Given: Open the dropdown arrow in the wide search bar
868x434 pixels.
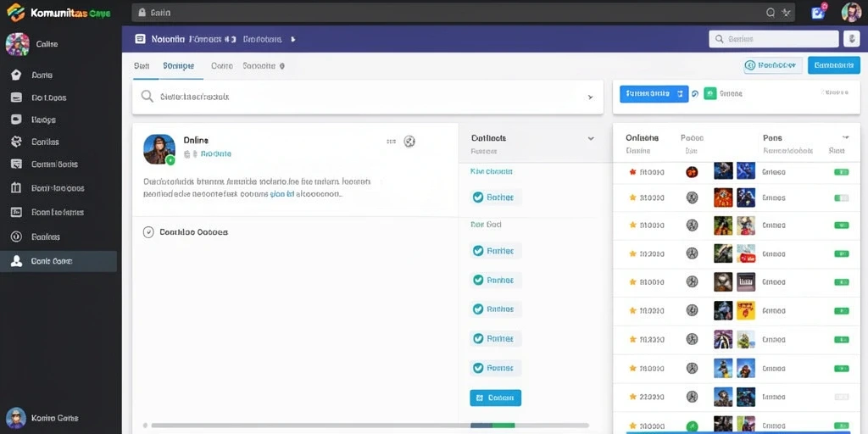Looking at the screenshot, I should (590, 97).
